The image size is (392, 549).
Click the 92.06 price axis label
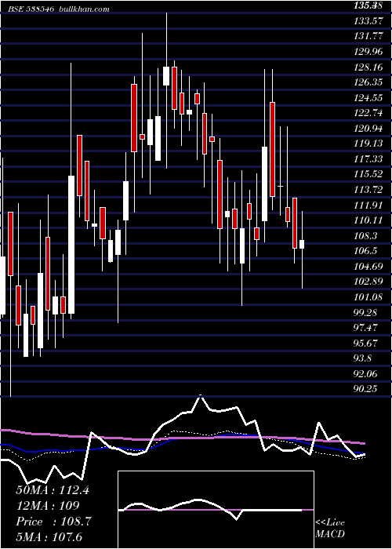(366, 373)
